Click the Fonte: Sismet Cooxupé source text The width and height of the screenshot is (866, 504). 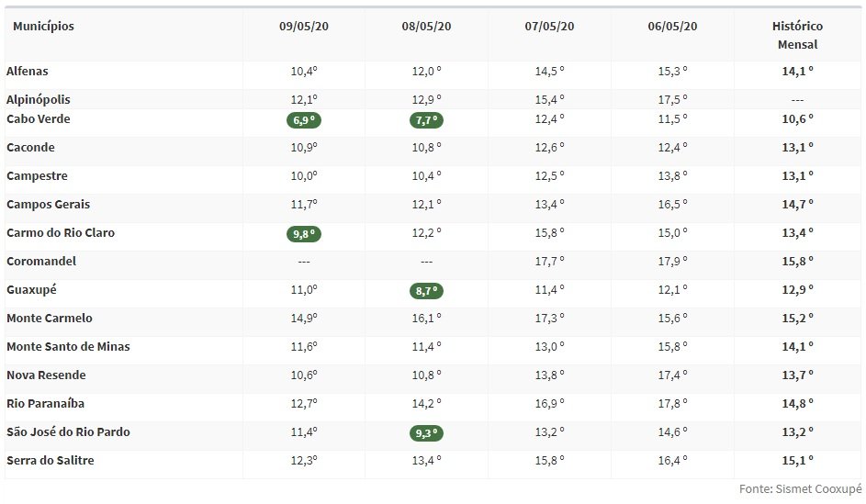tap(800, 489)
